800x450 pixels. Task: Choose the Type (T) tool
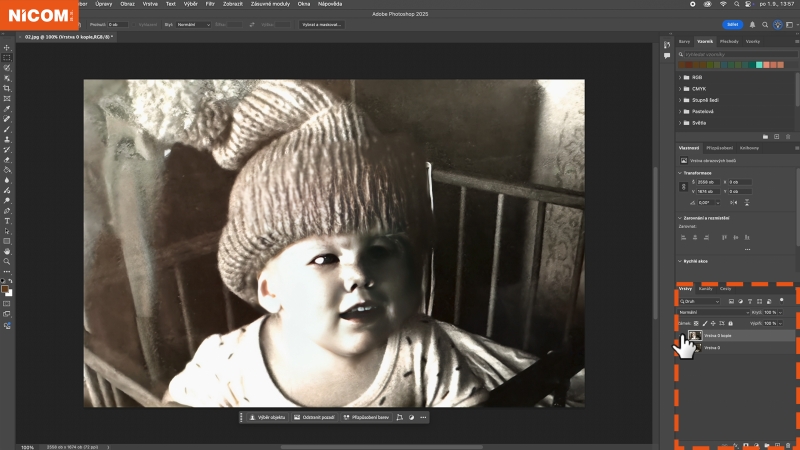point(7,221)
